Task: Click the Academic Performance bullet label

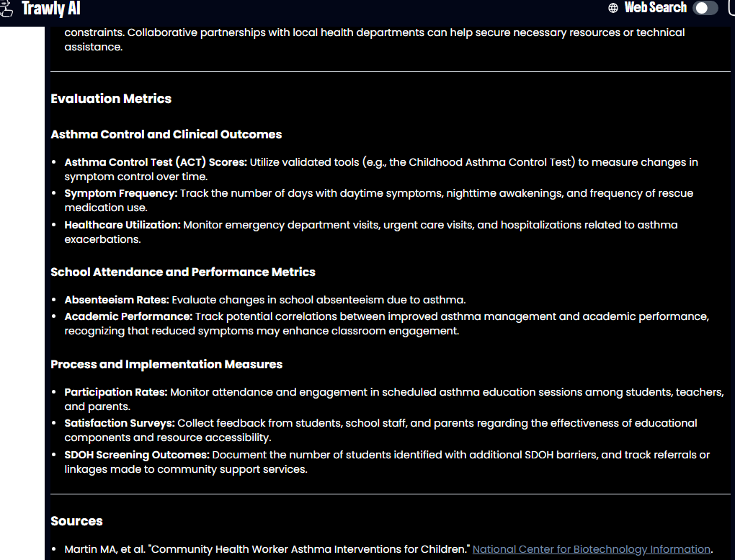Action: click(x=128, y=316)
